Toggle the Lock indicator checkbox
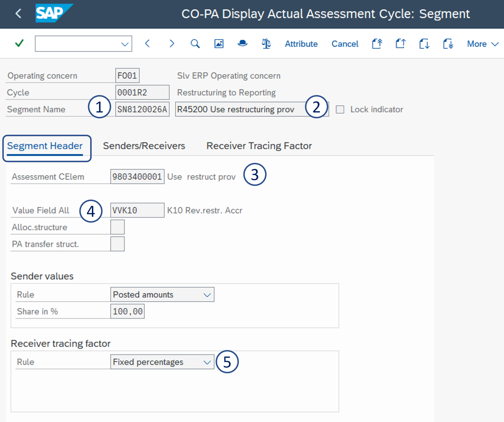Image resolution: width=504 pixels, height=422 pixels. click(340, 110)
